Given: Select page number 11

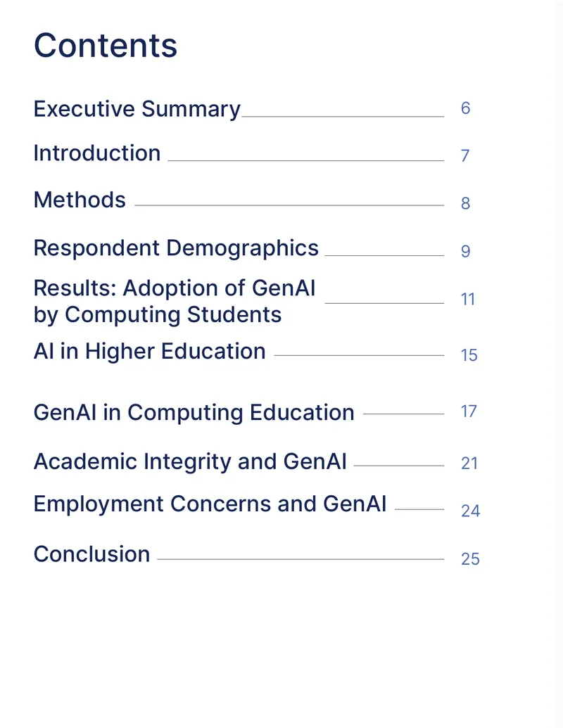Looking at the screenshot, I should point(468,299).
